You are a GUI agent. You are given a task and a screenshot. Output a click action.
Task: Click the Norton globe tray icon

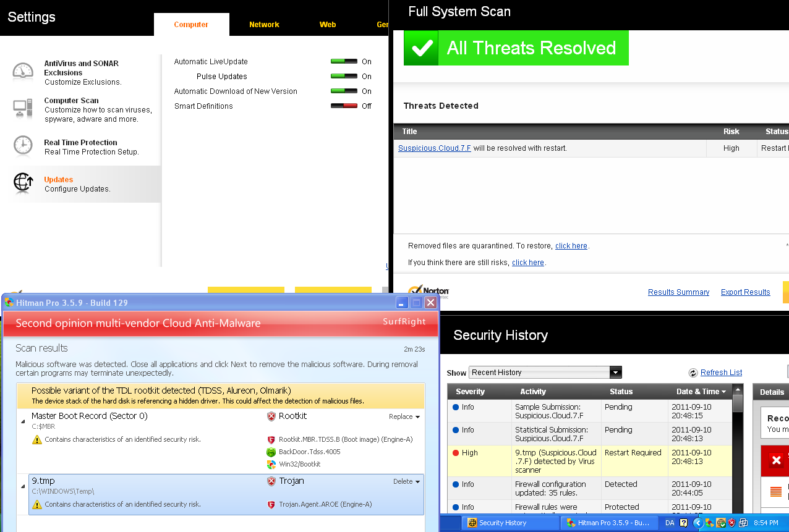click(x=720, y=523)
